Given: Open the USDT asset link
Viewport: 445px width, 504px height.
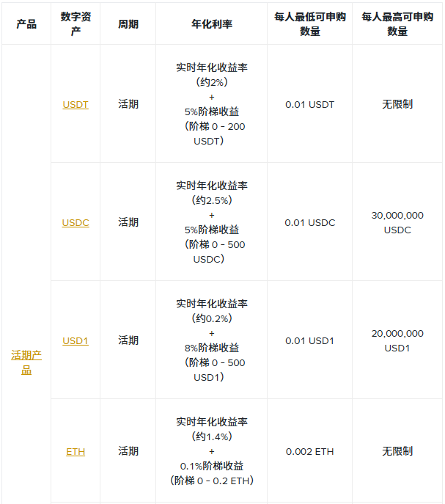Looking at the screenshot, I should (76, 104).
